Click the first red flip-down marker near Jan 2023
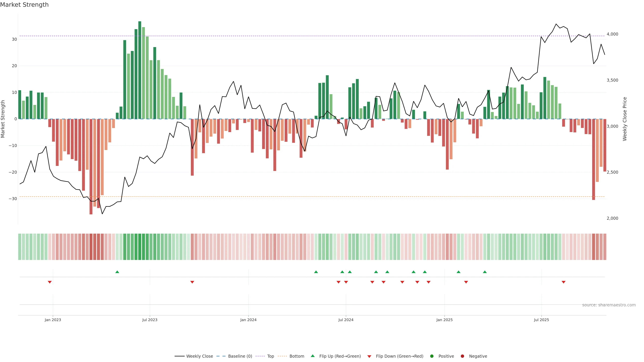Screen dimensions: 644x362 [x=50, y=282]
